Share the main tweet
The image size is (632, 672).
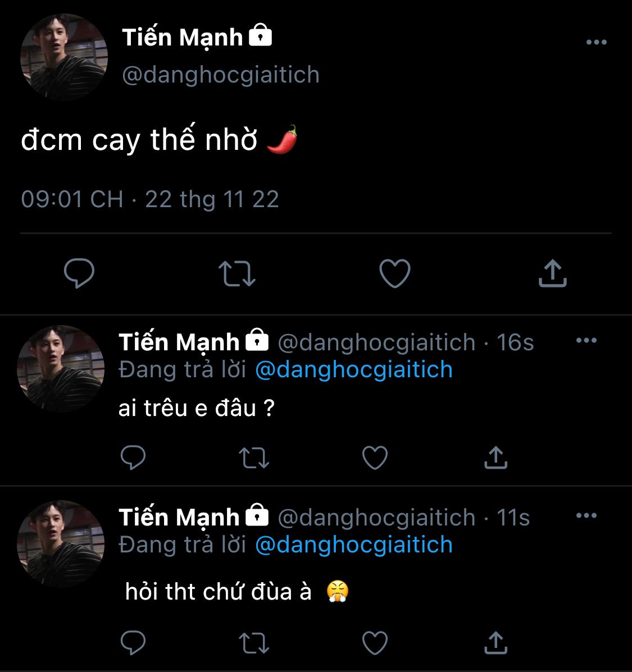[552, 273]
